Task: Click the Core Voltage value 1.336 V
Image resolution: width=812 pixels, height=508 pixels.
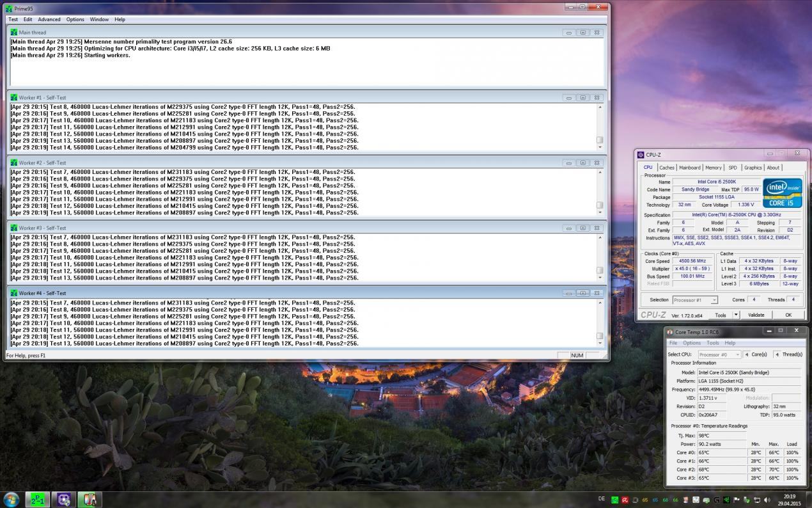Action: coord(746,205)
